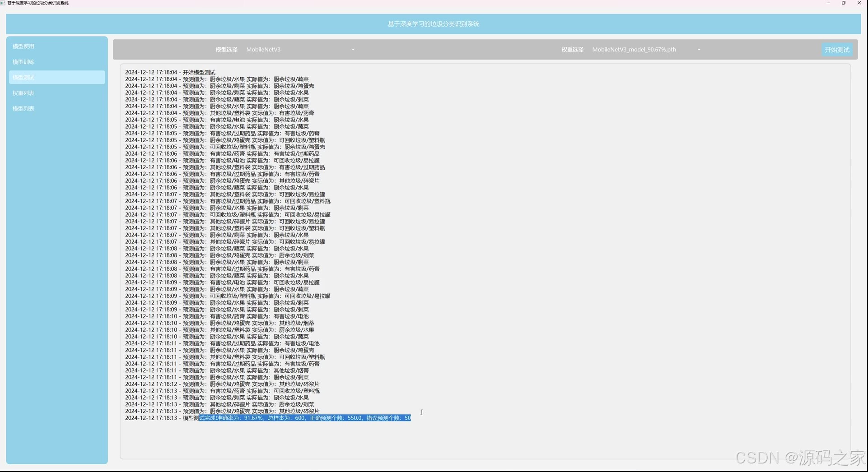The width and height of the screenshot is (868, 472).
Task: Minimize the garbage classification window
Action: (828, 3)
